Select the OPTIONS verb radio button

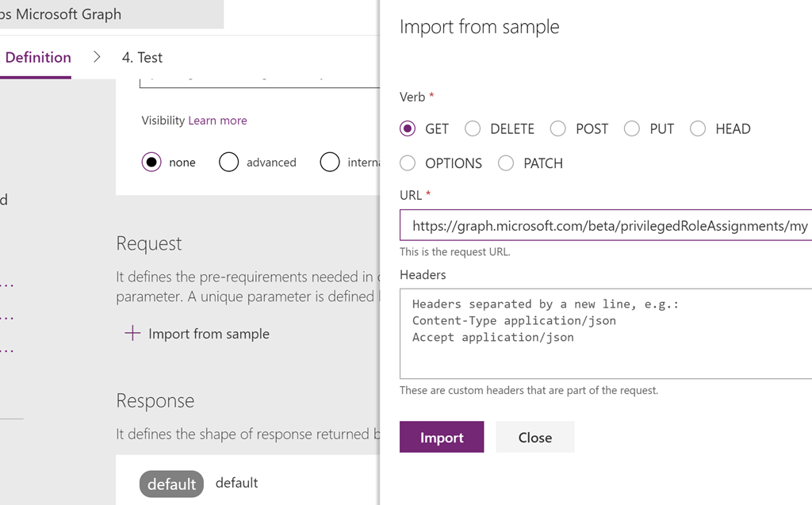coord(408,163)
